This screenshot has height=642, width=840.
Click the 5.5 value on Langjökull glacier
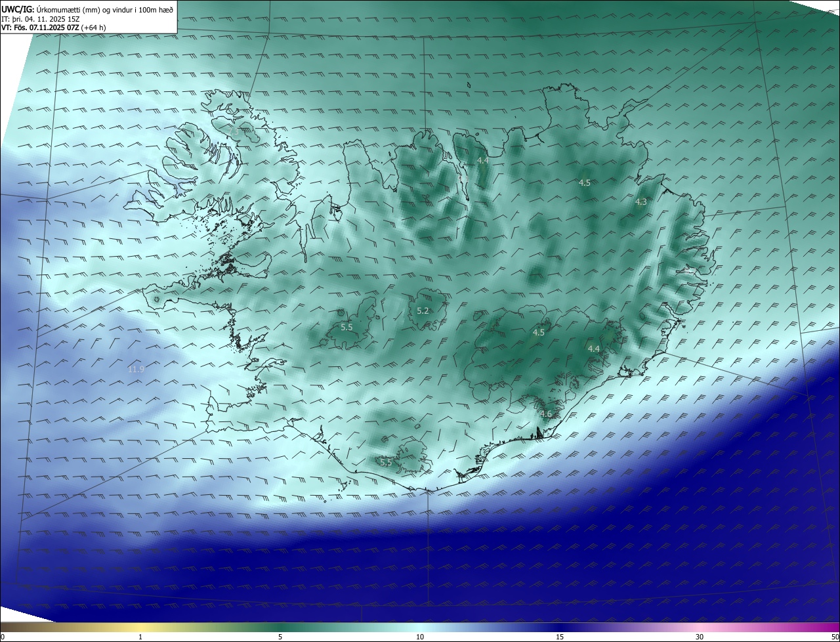[x=346, y=327]
